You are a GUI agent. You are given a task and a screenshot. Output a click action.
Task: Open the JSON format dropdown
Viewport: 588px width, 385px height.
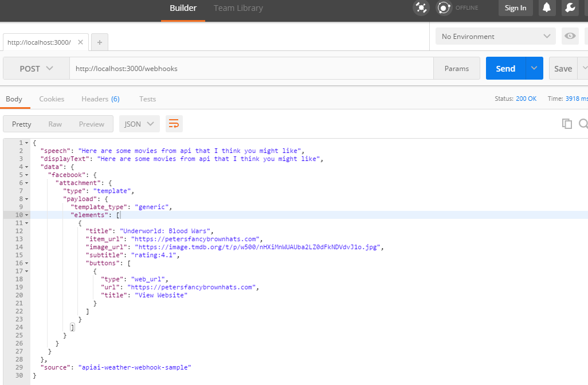click(139, 124)
